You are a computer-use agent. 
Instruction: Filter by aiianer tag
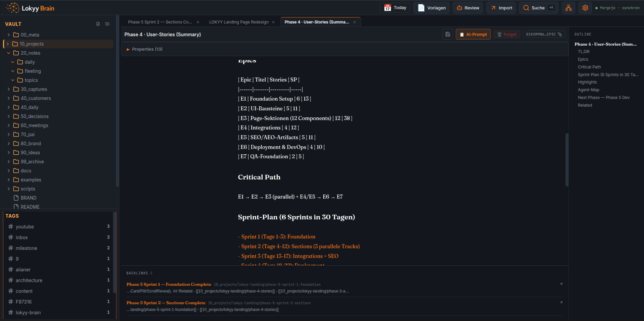click(x=59, y=270)
